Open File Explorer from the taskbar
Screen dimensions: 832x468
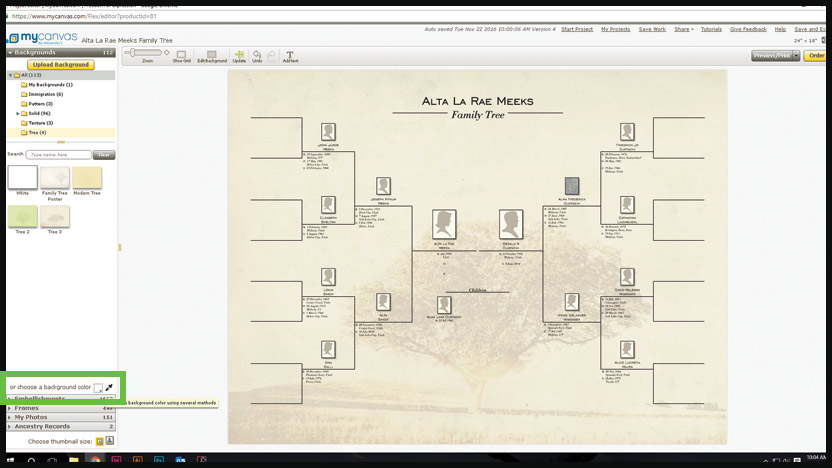pos(73,460)
